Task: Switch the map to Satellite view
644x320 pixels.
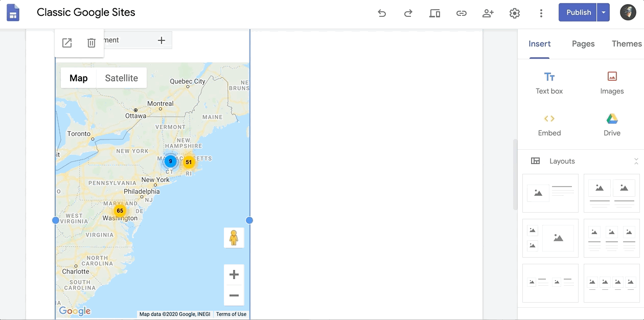Action: (x=122, y=78)
